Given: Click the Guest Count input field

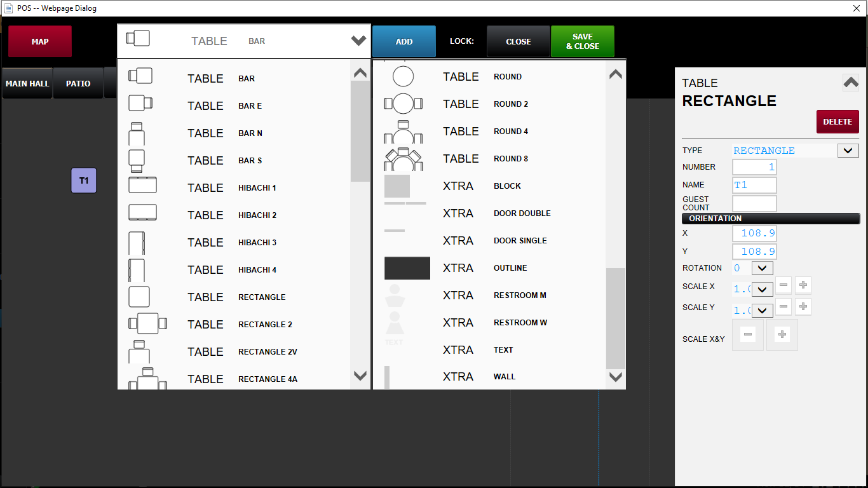Looking at the screenshot, I should coord(754,203).
